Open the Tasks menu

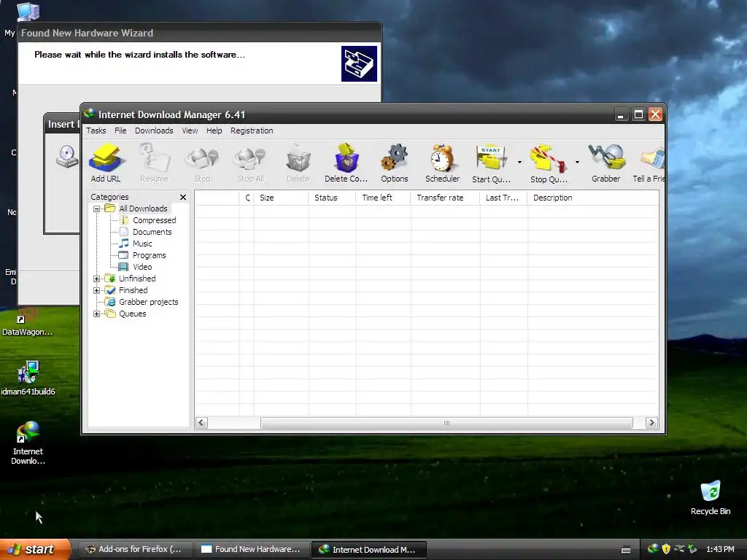coord(96,131)
